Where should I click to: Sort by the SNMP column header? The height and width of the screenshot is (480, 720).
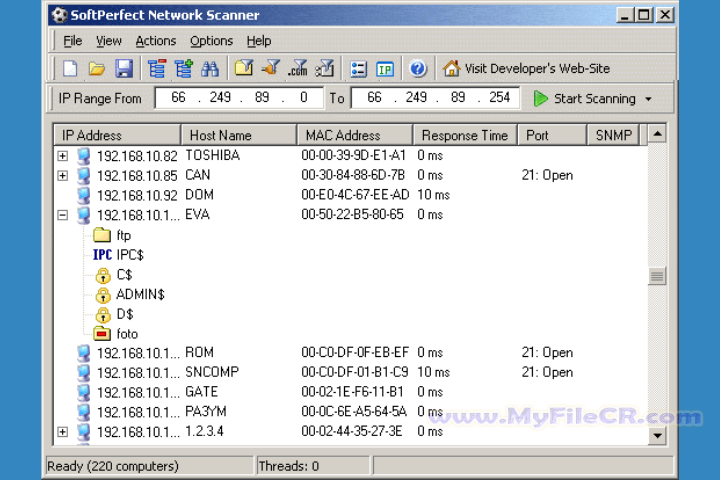(613, 136)
